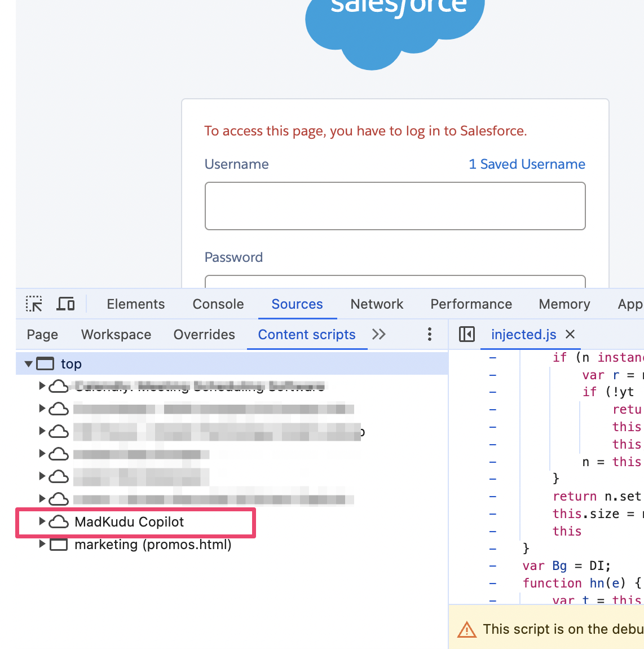Click in the Username input field
Screen dimensions: 644x649
pyautogui.click(x=395, y=206)
